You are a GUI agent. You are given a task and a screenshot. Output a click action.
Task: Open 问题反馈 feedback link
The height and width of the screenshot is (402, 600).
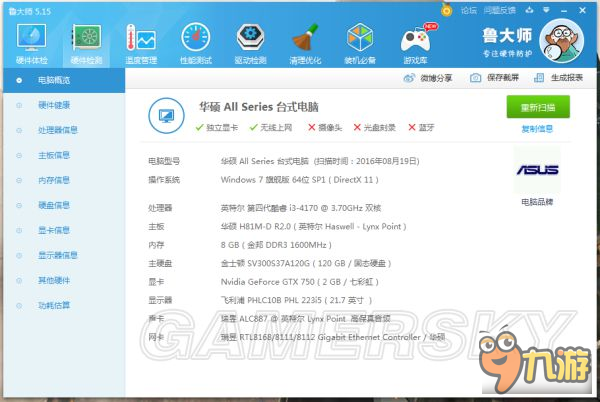(x=500, y=10)
